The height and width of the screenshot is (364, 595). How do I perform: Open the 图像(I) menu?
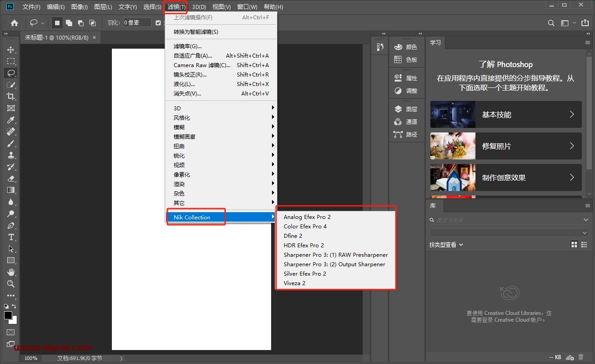click(x=79, y=7)
